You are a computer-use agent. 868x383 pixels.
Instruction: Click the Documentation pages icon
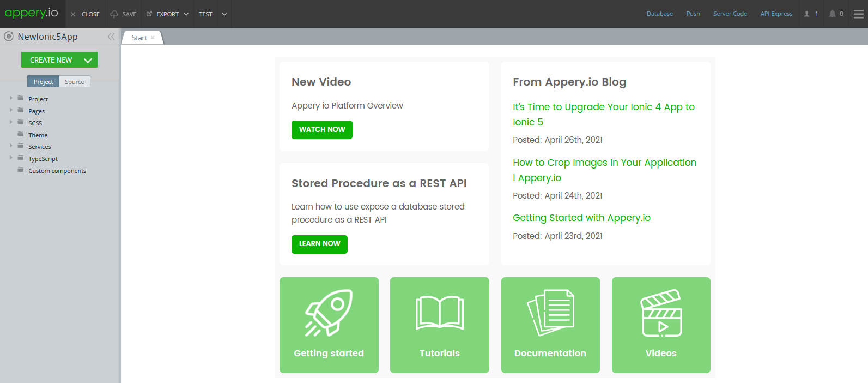(550, 313)
